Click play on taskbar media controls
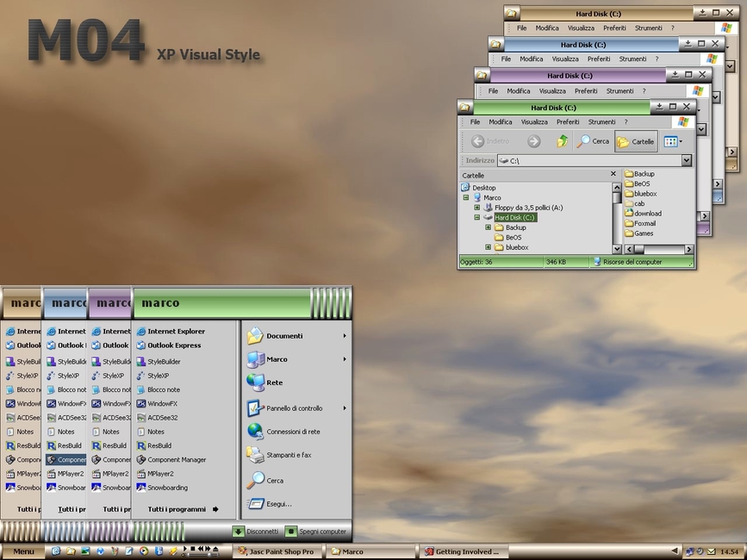This screenshot has width=747, height=560. (185, 549)
